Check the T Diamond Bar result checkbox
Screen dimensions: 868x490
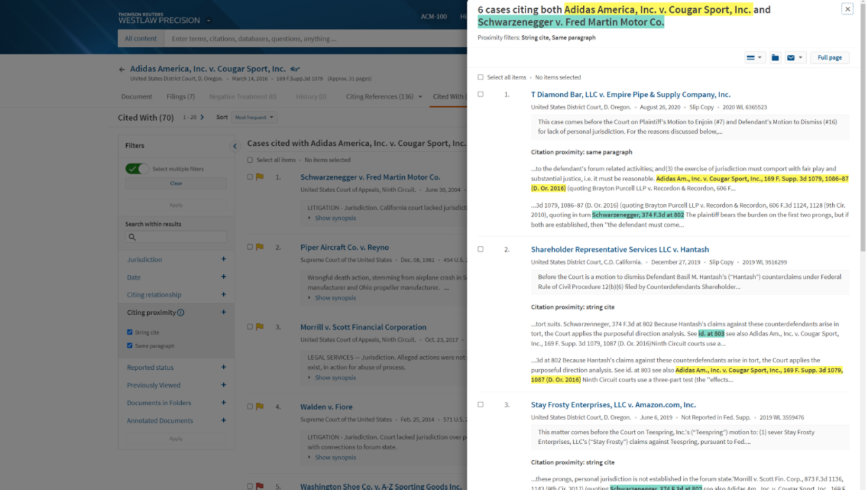click(x=480, y=94)
